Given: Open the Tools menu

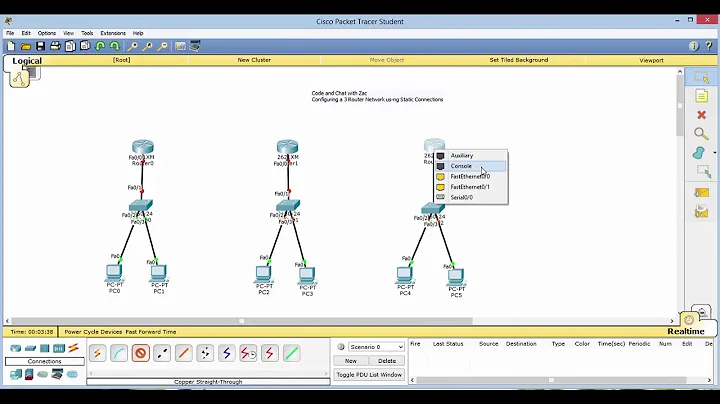Looking at the screenshot, I should 87,33.
